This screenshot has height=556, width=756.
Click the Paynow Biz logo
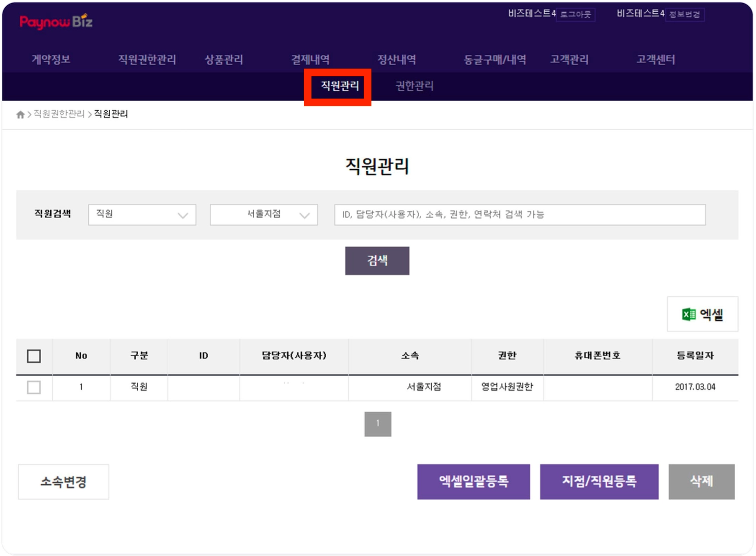point(56,22)
